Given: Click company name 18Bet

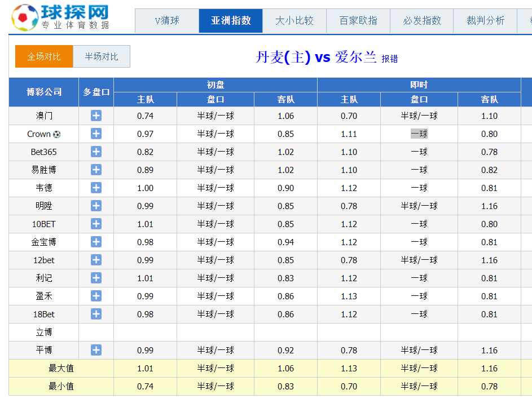Looking at the screenshot, I should click(x=44, y=314).
